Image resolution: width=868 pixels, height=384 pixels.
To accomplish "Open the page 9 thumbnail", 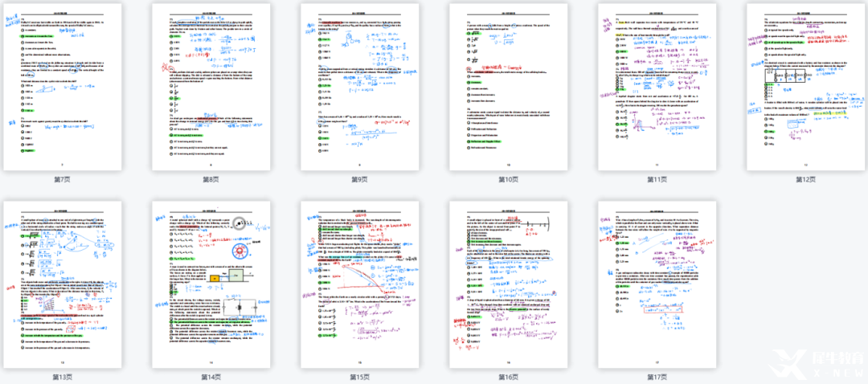I will pyautogui.click(x=359, y=87).
